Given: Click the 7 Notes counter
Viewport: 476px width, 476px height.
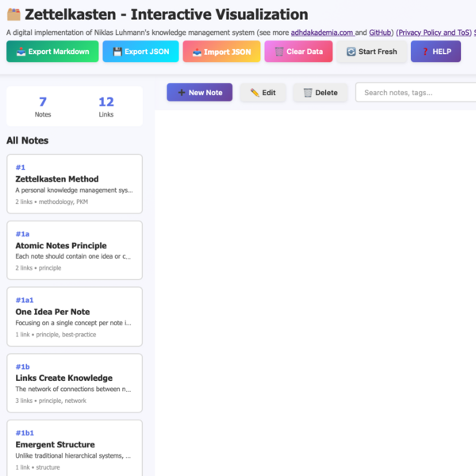Looking at the screenshot, I should [43, 106].
